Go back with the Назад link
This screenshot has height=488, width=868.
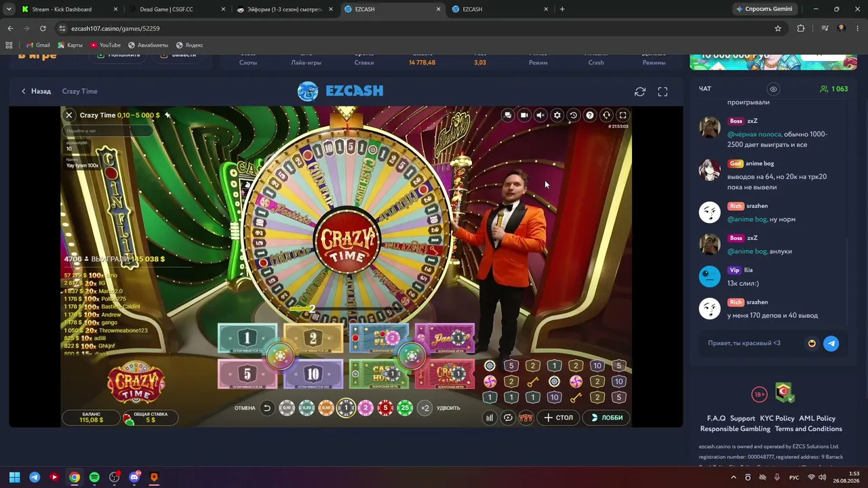(x=36, y=91)
